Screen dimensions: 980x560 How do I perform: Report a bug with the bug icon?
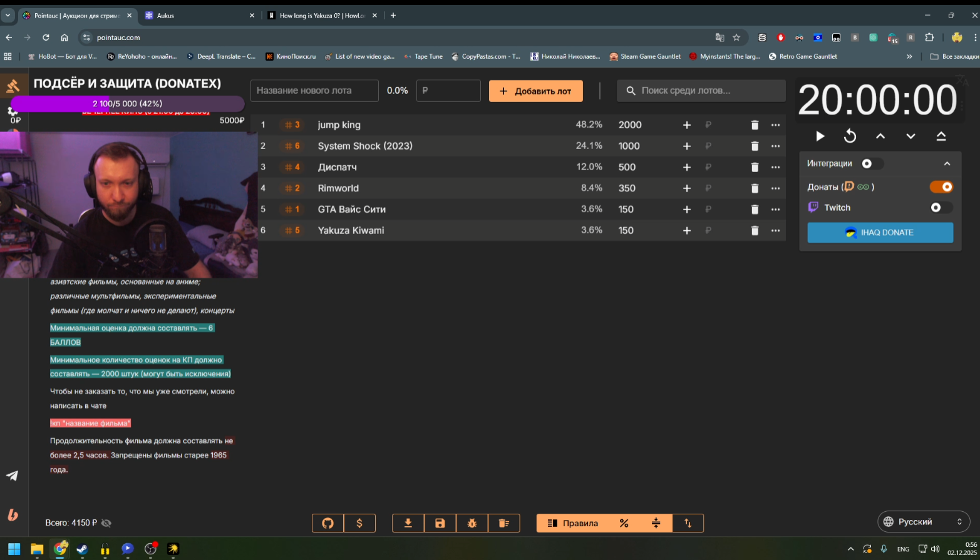click(x=472, y=523)
